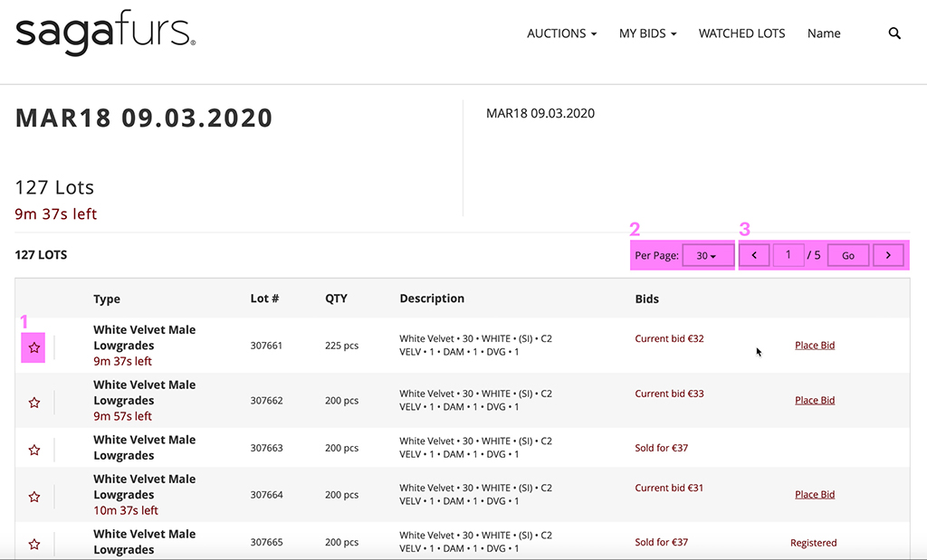Star lot 307661 to watch it
The width and height of the screenshot is (927, 560).
tap(34, 347)
